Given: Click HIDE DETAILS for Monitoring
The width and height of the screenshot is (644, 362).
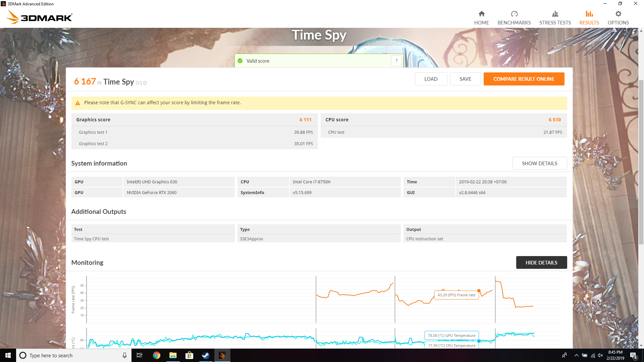Looking at the screenshot, I should (x=541, y=262).
